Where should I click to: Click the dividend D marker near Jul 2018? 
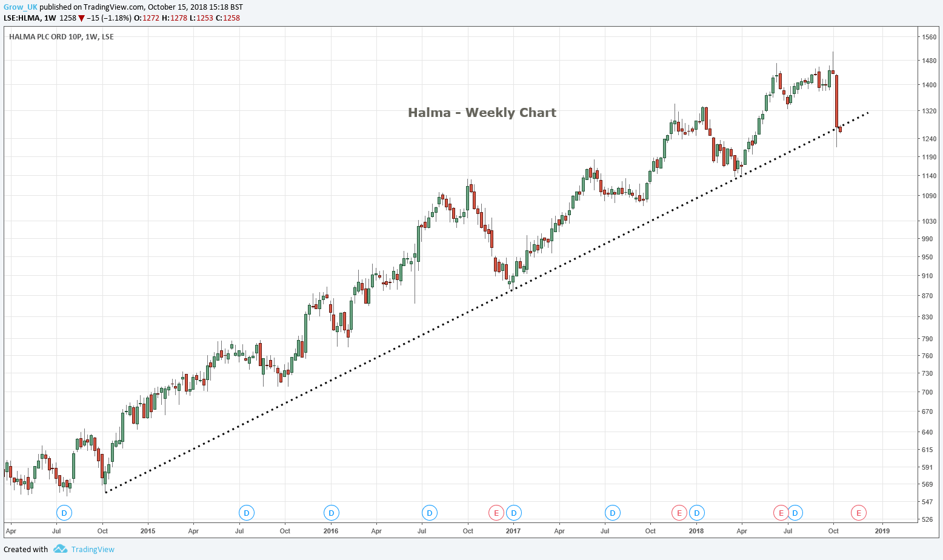[795, 513]
